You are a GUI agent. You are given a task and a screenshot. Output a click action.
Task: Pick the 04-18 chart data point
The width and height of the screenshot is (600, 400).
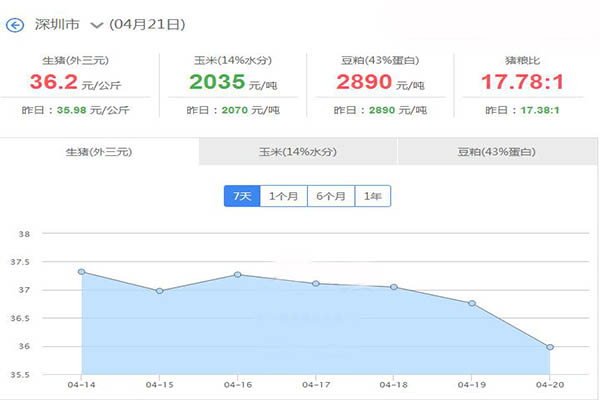pyautogui.click(x=393, y=287)
